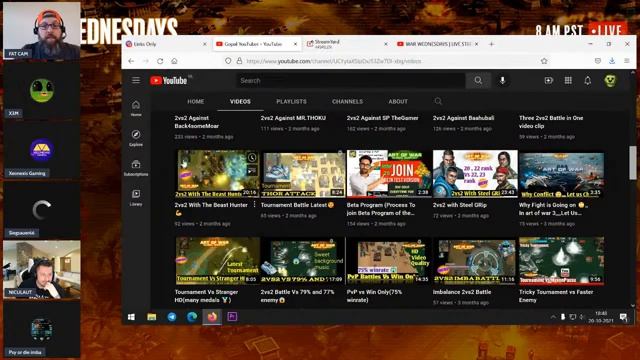Click the page vertical scrollbar thumb
Image resolution: width=640 pixels, height=360 pixels.
click(x=633, y=162)
